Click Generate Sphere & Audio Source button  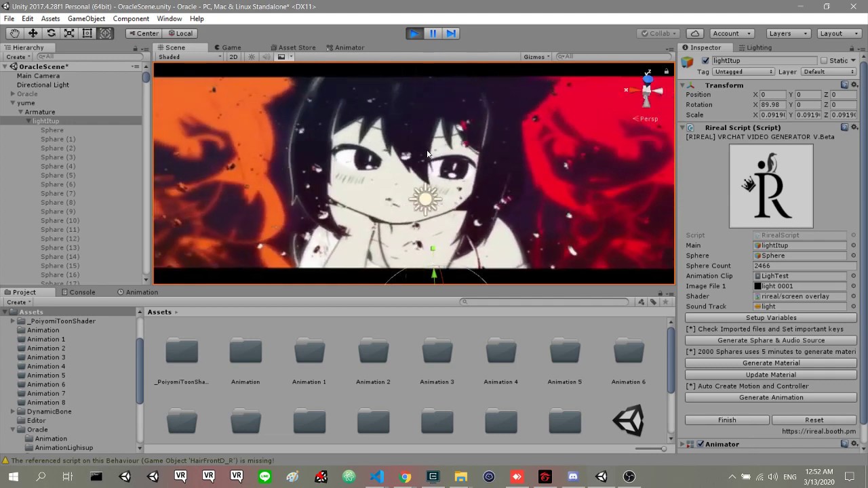click(x=771, y=340)
